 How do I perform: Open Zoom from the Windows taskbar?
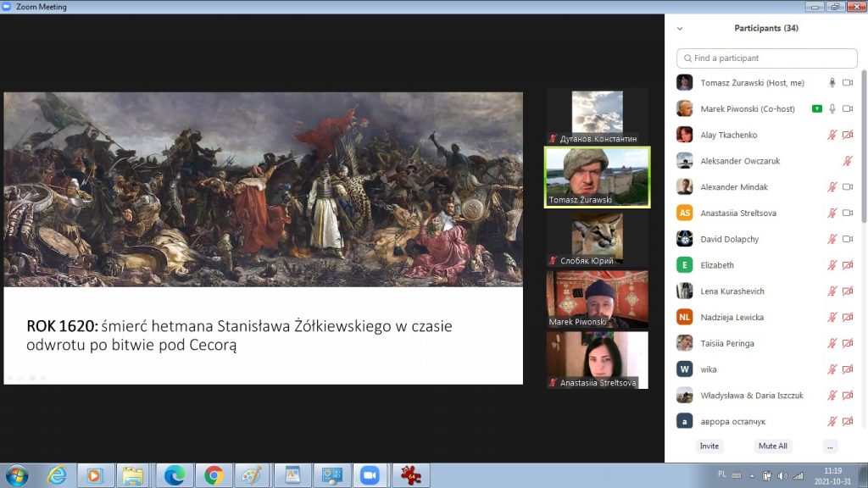coord(370,475)
